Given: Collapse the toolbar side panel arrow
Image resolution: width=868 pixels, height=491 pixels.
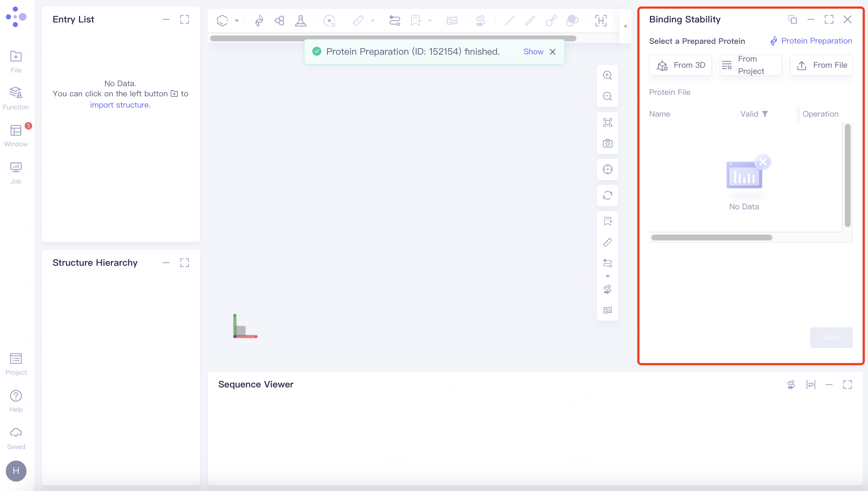Looking at the screenshot, I should pos(625,26).
